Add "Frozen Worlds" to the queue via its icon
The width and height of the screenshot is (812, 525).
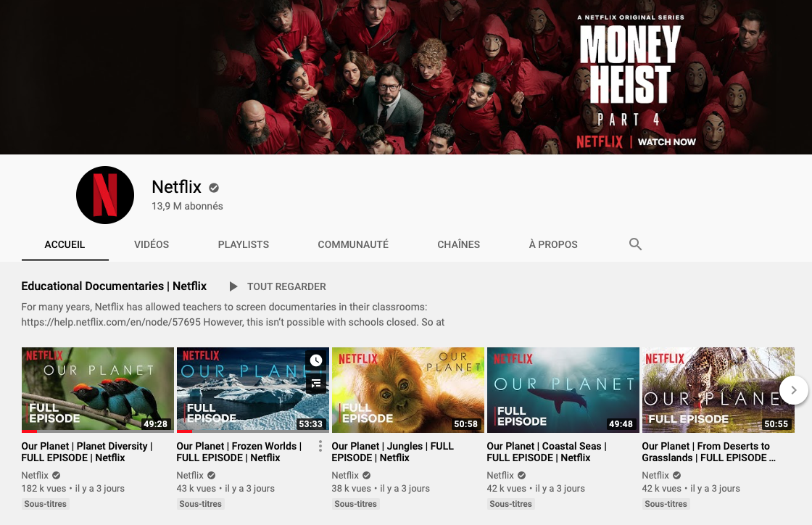coord(315,384)
